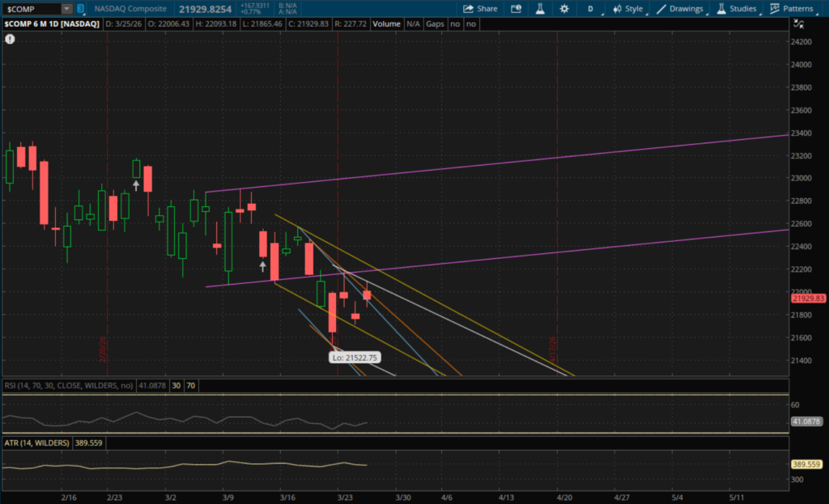Click the red 21929.83 price axis label
This screenshot has width=829, height=504.
tap(807, 299)
